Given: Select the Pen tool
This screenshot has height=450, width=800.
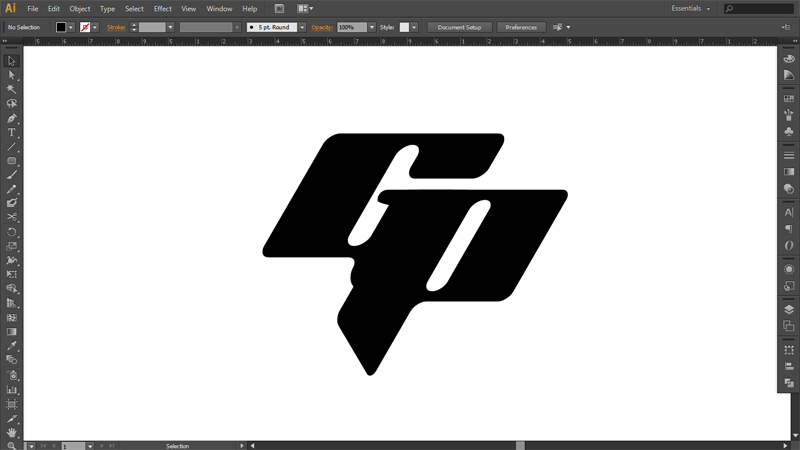Looking at the screenshot, I should [x=12, y=118].
